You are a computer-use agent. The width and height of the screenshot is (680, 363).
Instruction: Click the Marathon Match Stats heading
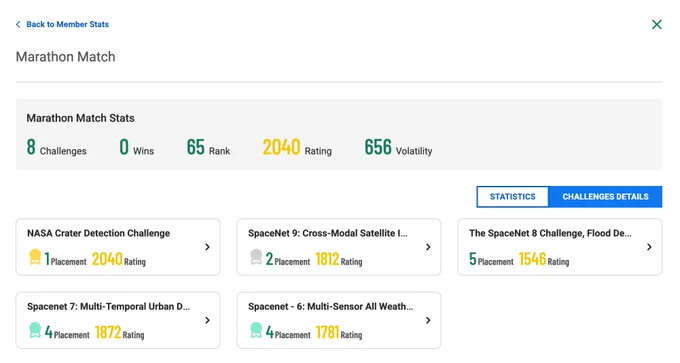[x=81, y=118]
